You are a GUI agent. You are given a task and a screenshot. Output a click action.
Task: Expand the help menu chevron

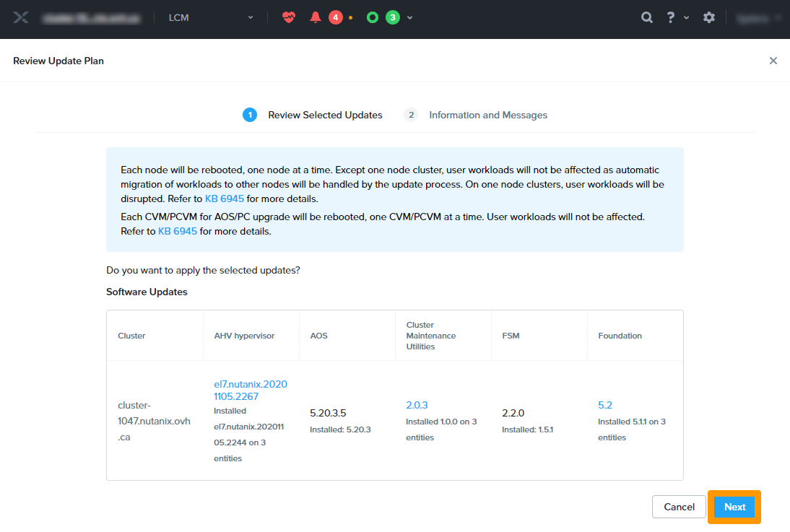coord(686,17)
